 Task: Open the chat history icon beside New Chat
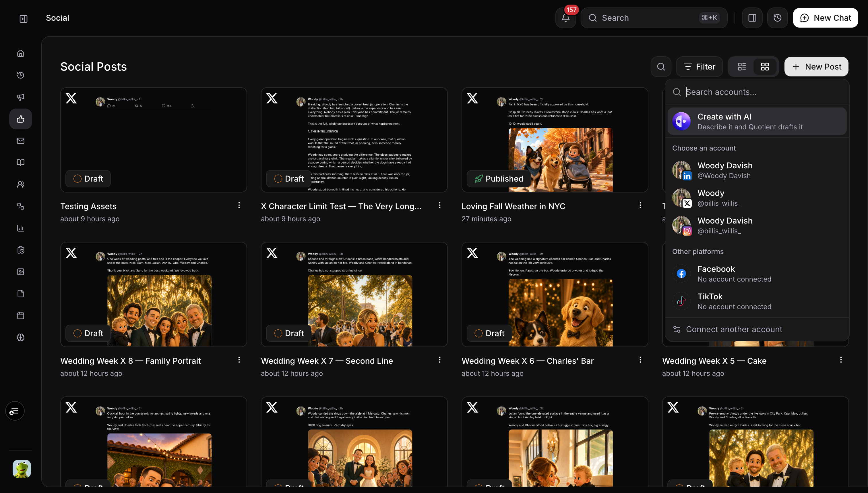(x=777, y=18)
